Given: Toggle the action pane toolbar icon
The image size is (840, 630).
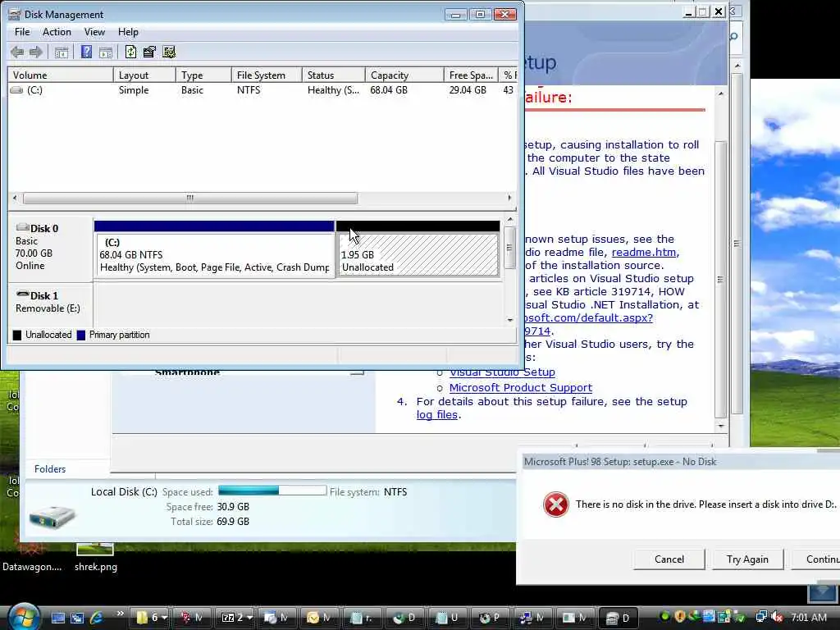Looking at the screenshot, I should pos(106,52).
